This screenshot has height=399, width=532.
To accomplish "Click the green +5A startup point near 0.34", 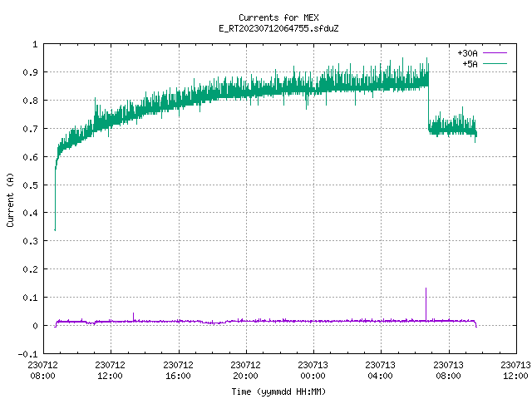I will coord(55,230).
